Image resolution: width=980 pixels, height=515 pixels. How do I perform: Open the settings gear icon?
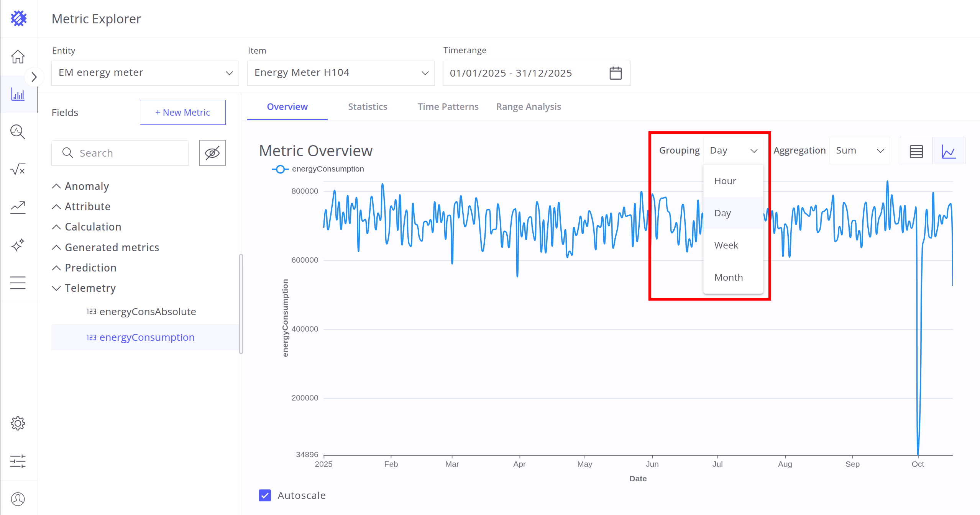18,423
